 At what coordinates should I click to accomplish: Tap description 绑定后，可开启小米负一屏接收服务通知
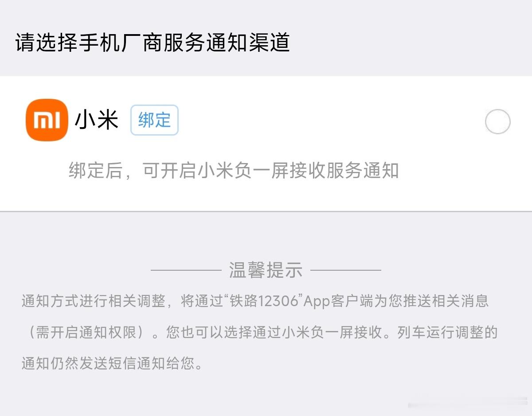coord(234,171)
